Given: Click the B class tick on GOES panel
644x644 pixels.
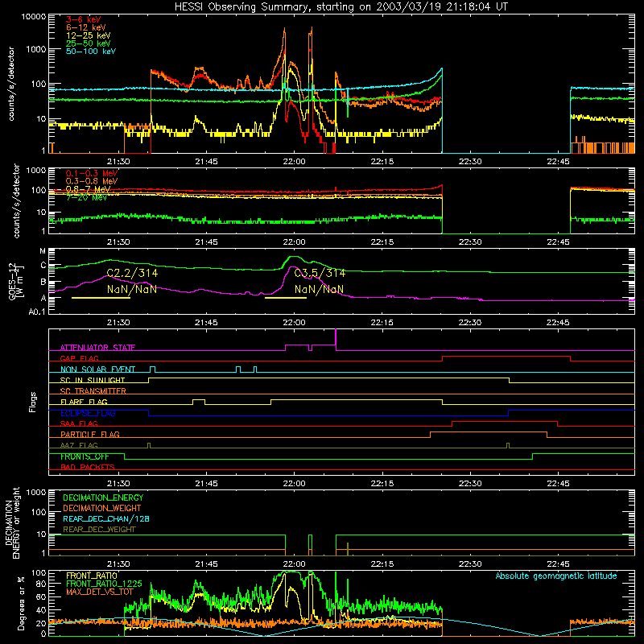Looking at the screenshot, I should [x=43, y=283].
